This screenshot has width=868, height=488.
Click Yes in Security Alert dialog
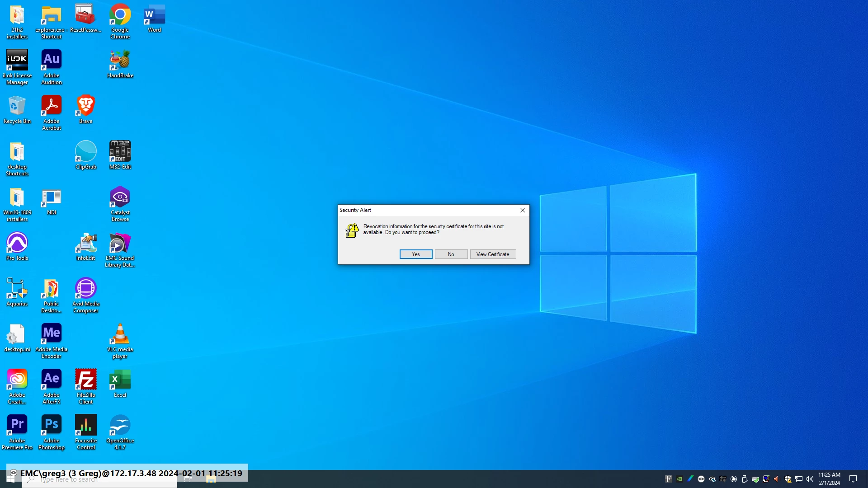coord(415,254)
